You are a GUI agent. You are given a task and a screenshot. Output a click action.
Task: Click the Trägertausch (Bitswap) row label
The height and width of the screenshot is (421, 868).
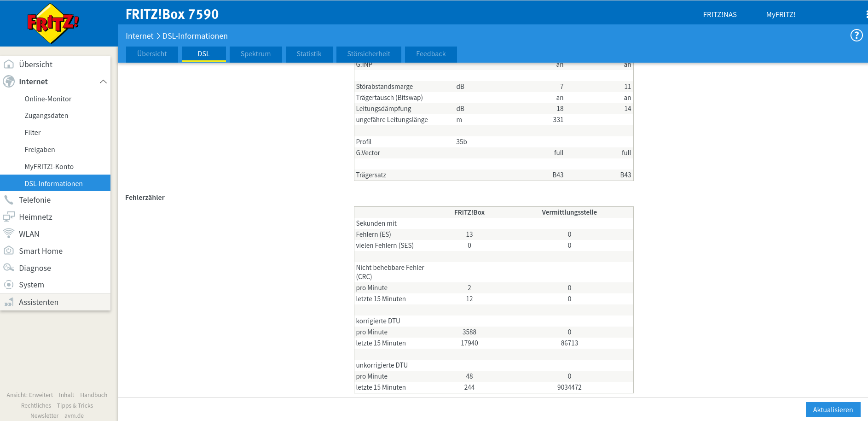point(389,98)
